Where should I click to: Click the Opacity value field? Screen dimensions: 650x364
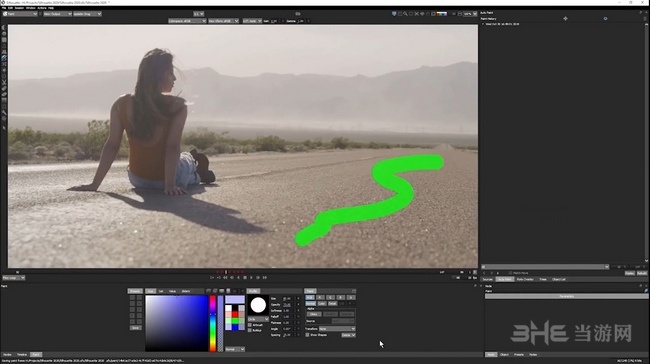(286, 305)
